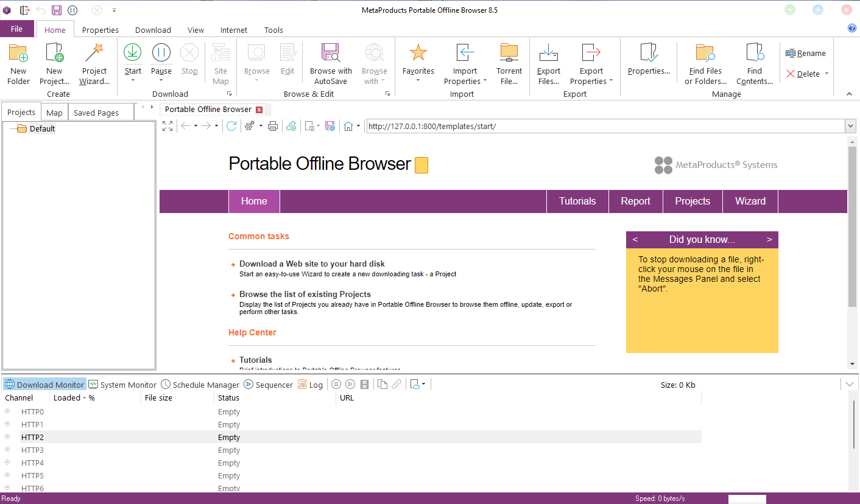
Task: Click the save page with globe icon
Action: pyautogui.click(x=330, y=126)
